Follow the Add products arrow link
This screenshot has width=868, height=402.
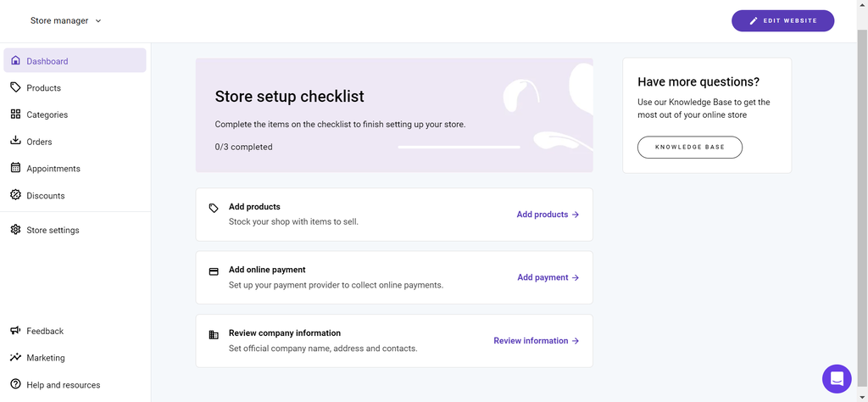point(548,215)
